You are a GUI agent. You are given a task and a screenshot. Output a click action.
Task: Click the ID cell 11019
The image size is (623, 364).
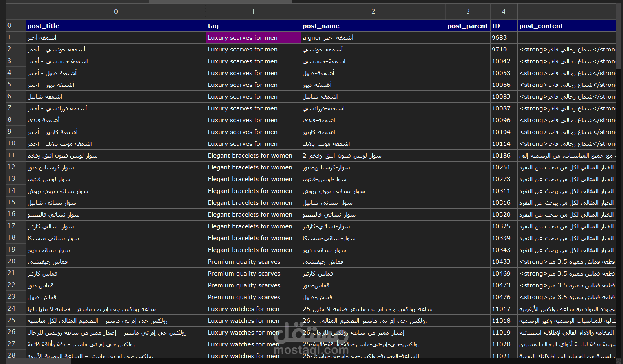[504, 333]
